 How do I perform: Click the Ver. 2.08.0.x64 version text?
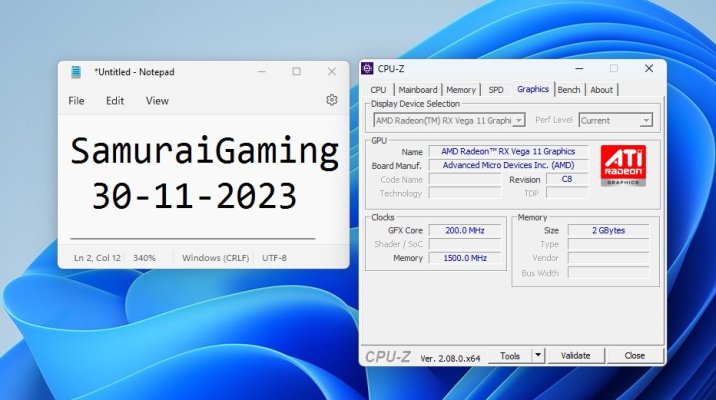(450, 358)
